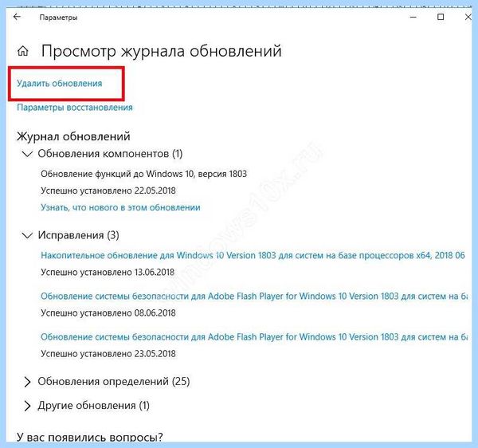Click the Параметры window title text
The image size is (478, 448).
[x=58, y=18]
